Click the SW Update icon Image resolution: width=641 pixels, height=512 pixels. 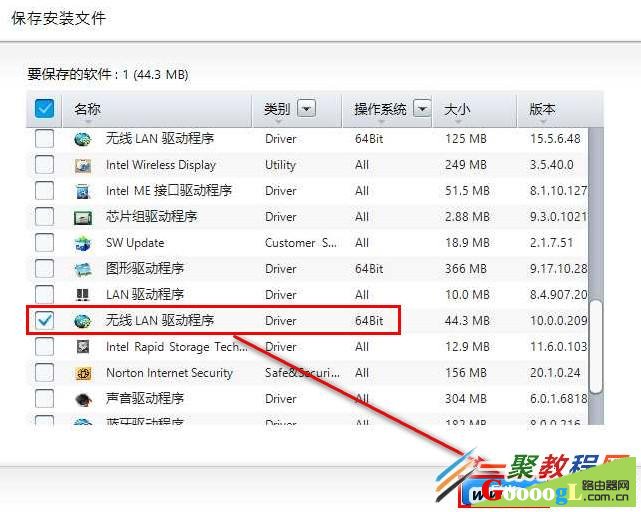pyautogui.click(x=83, y=243)
